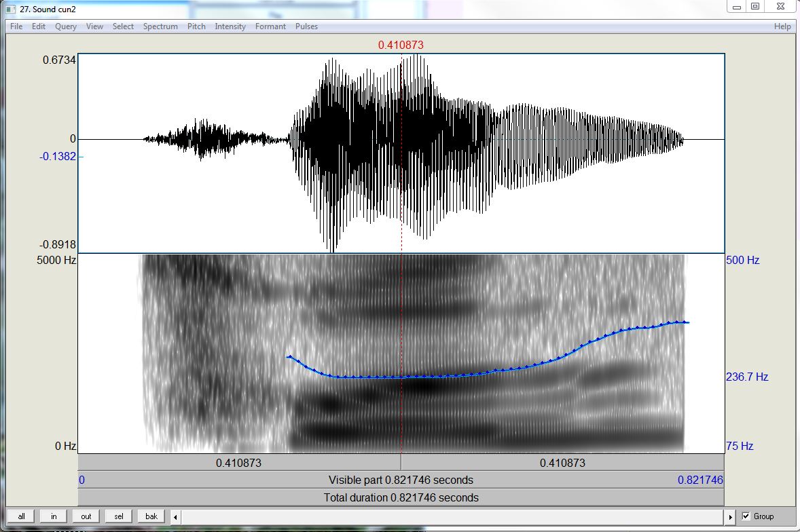
Task: Click the '27. Sound cun2' window title
Action: click(x=48, y=9)
